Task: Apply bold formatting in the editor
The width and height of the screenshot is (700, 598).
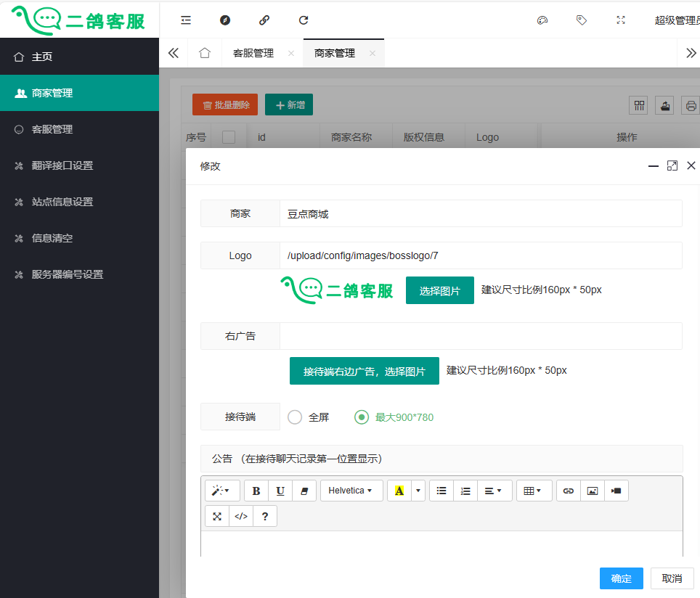Action: point(256,491)
